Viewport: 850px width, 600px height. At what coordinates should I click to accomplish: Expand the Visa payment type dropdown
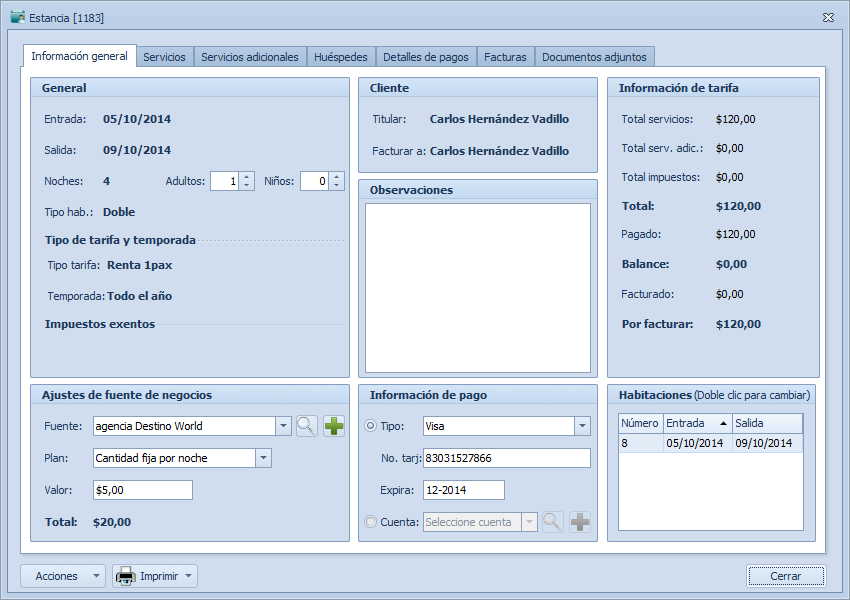coord(582,426)
